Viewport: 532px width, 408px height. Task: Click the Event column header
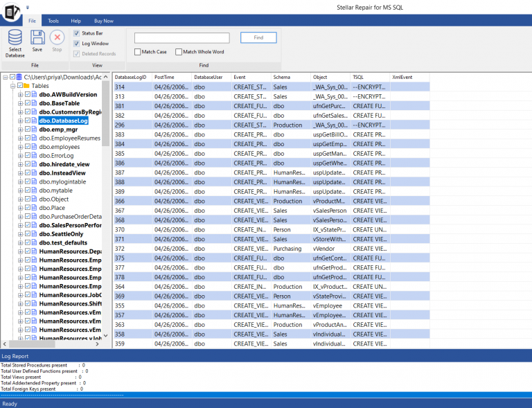click(251, 77)
